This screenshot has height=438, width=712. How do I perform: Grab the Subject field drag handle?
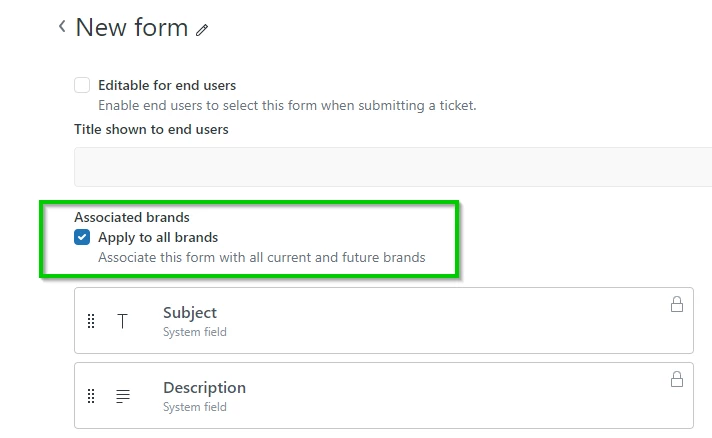[x=91, y=321]
